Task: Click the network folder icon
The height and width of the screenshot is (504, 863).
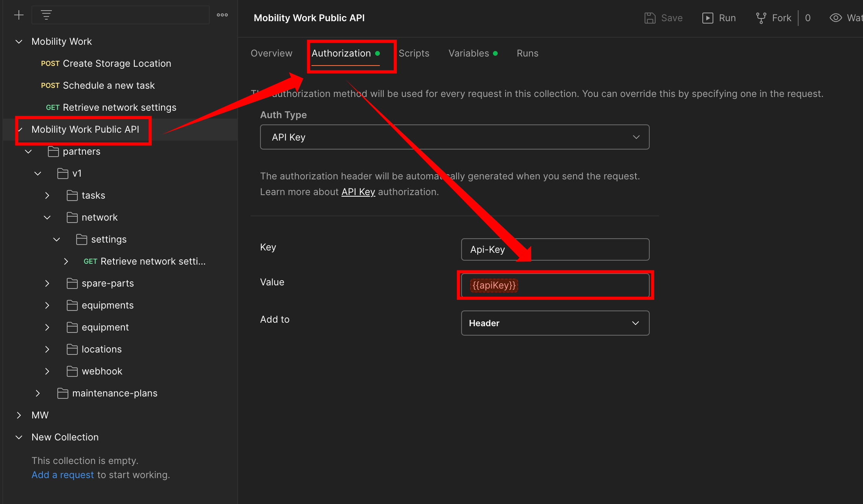Action: click(72, 217)
